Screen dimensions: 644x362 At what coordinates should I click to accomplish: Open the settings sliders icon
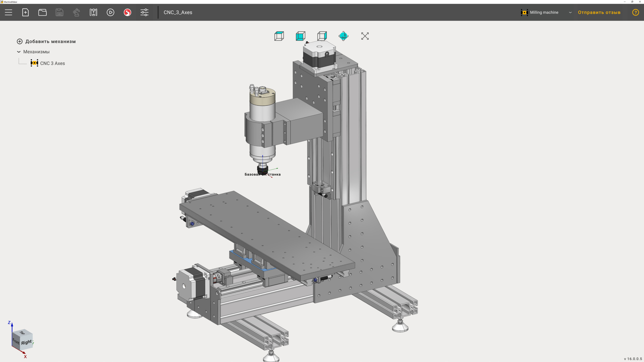(x=144, y=12)
